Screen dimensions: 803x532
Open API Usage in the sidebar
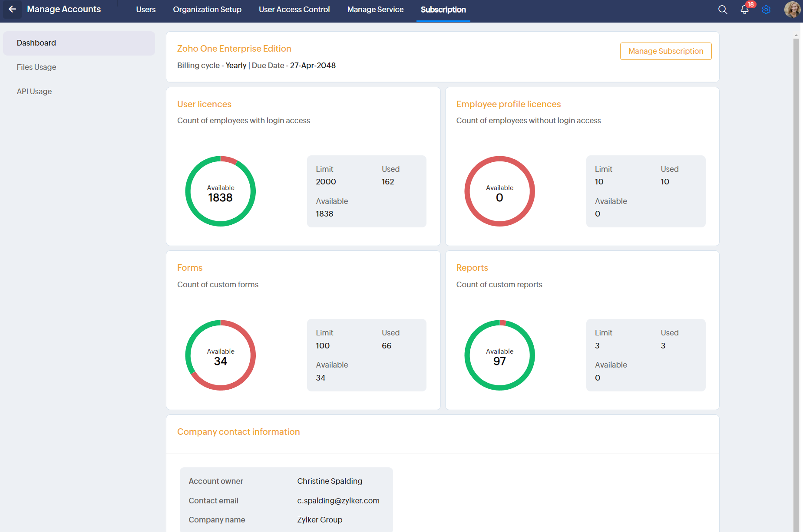click(x=34, y=92)
